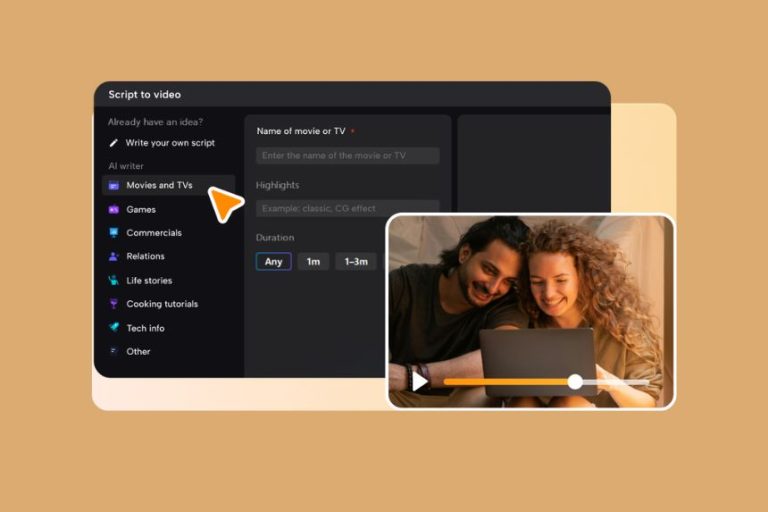The height and width of the screenshot is (512, 768).
Task: Click into the Highlights input field
Action: coord(347,208)
